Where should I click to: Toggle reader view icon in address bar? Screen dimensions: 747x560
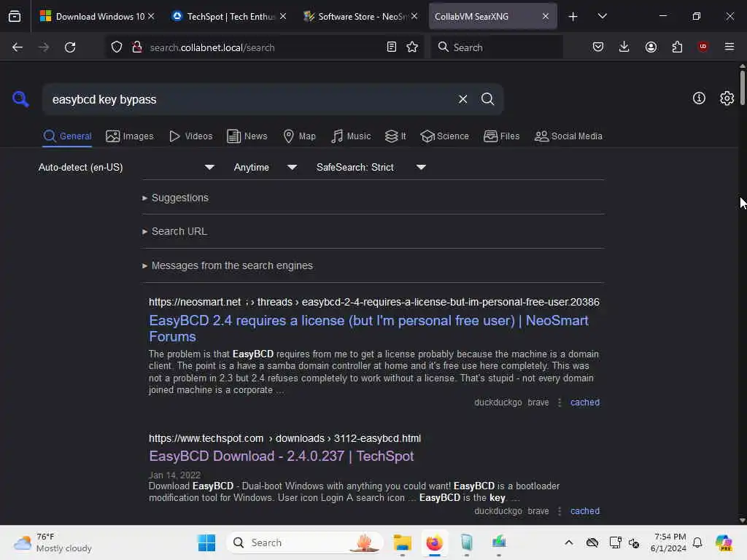[x=392, y=47]
